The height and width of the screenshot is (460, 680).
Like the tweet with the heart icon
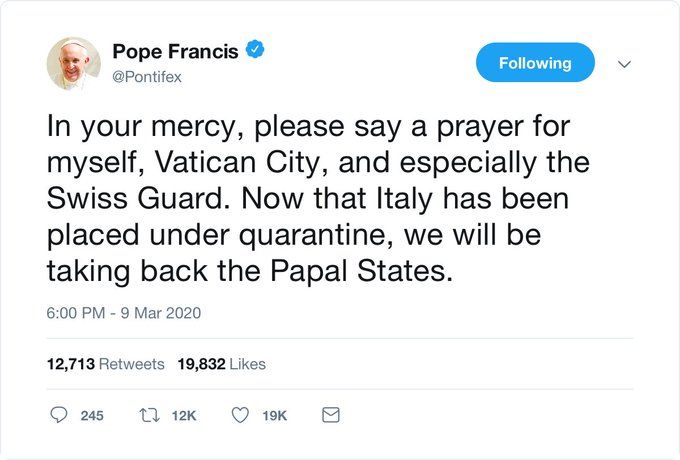240,415
